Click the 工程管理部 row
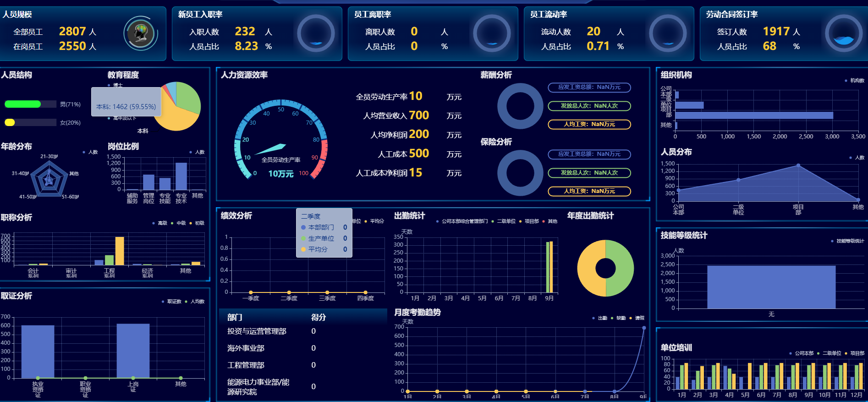Image resolution: width=868 pixels, height=402 pixels. coord(303,365)
